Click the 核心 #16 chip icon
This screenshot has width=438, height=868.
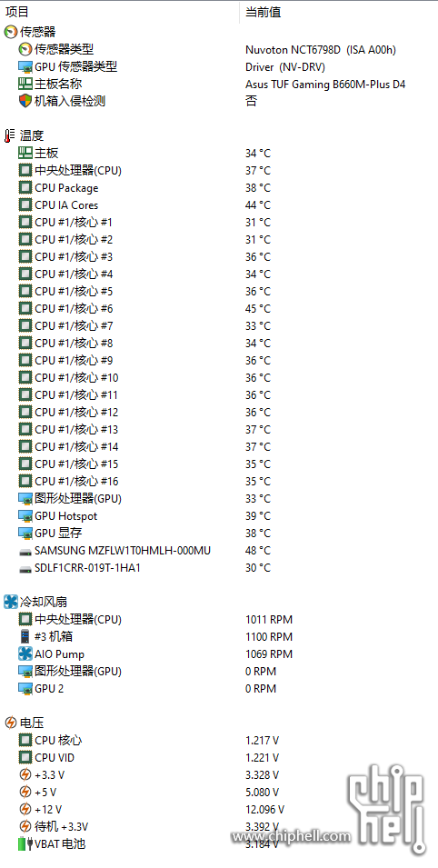(25, 482)
